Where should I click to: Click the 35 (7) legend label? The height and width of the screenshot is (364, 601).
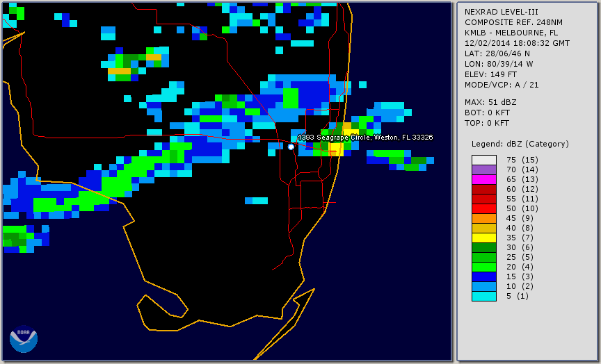[x=520, y=238]
